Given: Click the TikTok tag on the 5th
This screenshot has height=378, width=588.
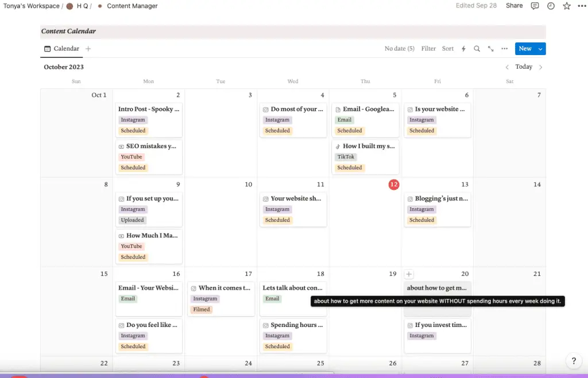Looking at the screenshot, I should coord(345,157).
